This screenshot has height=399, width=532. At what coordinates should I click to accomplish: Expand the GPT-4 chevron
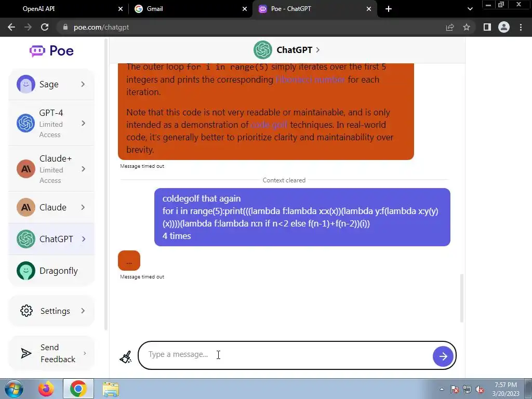83,123
